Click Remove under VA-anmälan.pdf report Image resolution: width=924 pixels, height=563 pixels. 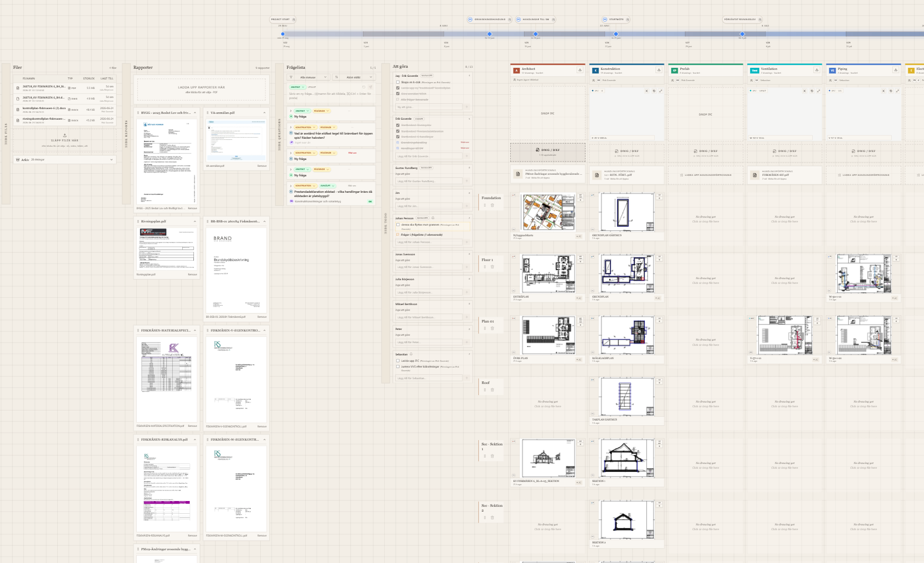[262, 166]
